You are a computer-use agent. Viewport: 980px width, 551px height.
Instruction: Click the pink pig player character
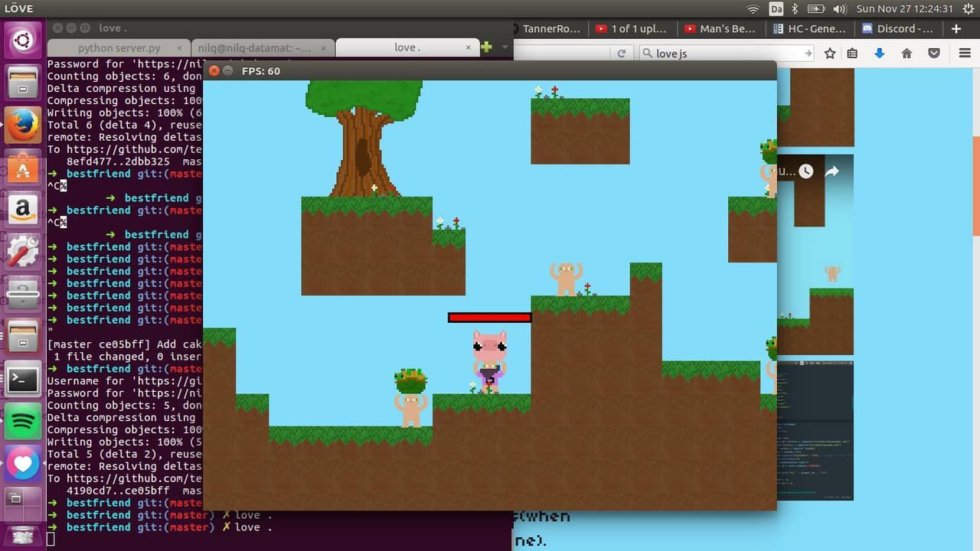point(490,361)
